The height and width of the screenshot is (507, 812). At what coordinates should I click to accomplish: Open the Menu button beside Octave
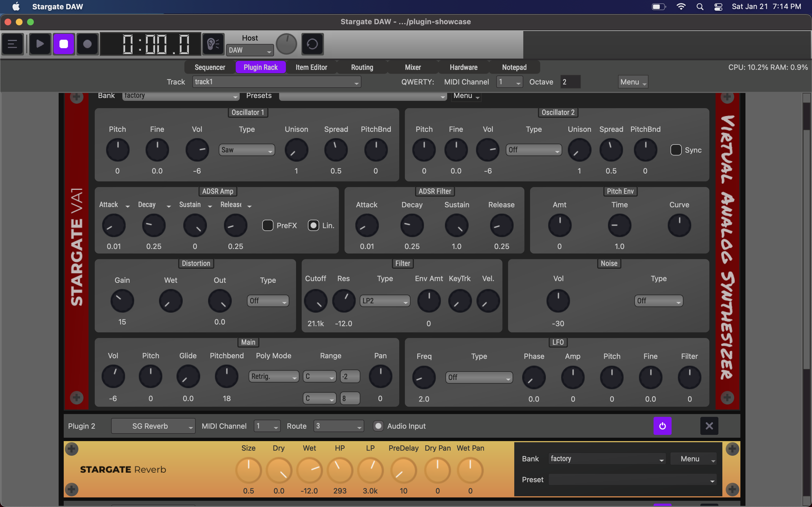tap(632, 82)
